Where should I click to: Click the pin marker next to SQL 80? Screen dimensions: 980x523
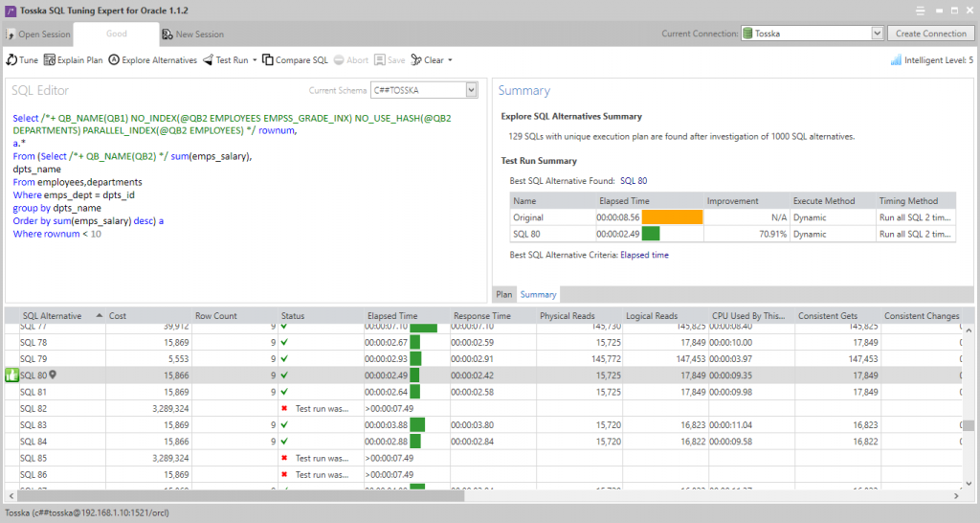click(x=54, y=375)
